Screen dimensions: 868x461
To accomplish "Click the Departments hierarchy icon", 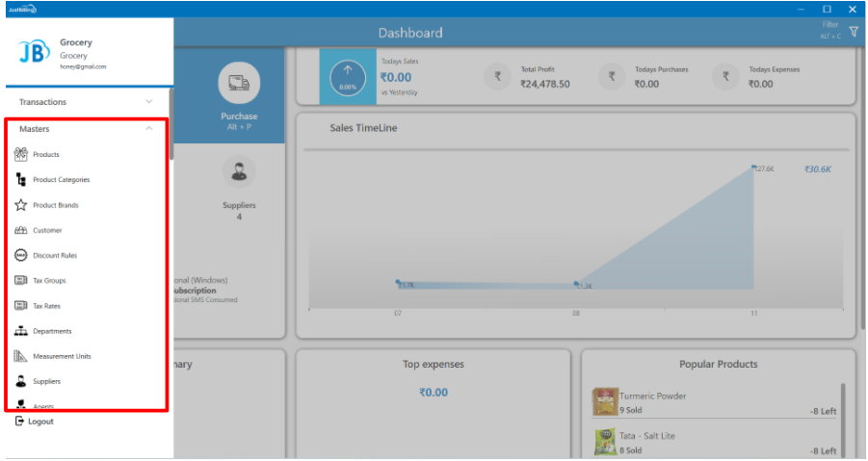I will pyautogui.click(x=20, y=331).
